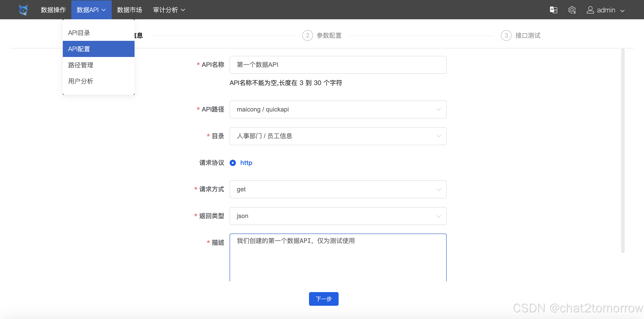Image resolution: width=644 pixels, height=319 pixels.
Task: Go to 数据市场 in the navbar
Action: coord(130,10)
